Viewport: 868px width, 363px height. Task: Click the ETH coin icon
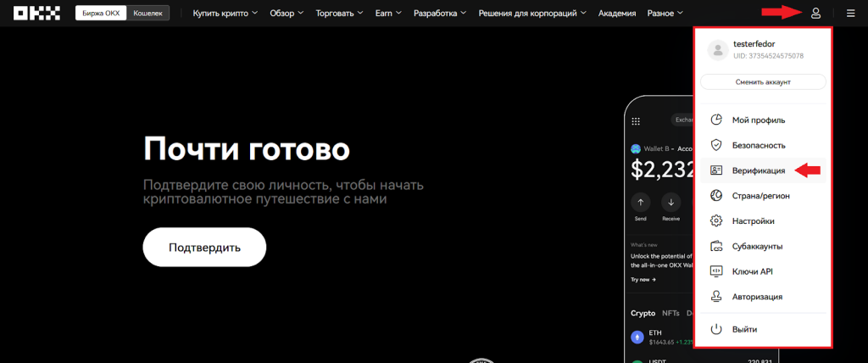[637, 337]
